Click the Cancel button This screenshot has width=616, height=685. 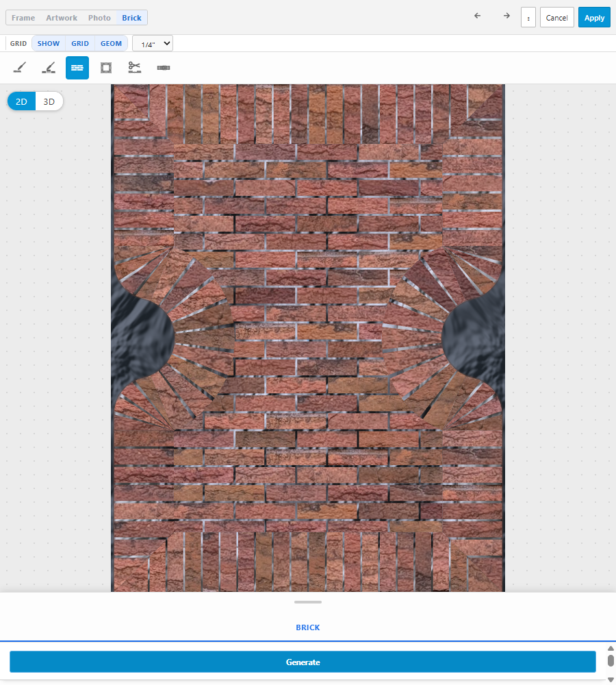pyautogui.click(x=556, y=18)
